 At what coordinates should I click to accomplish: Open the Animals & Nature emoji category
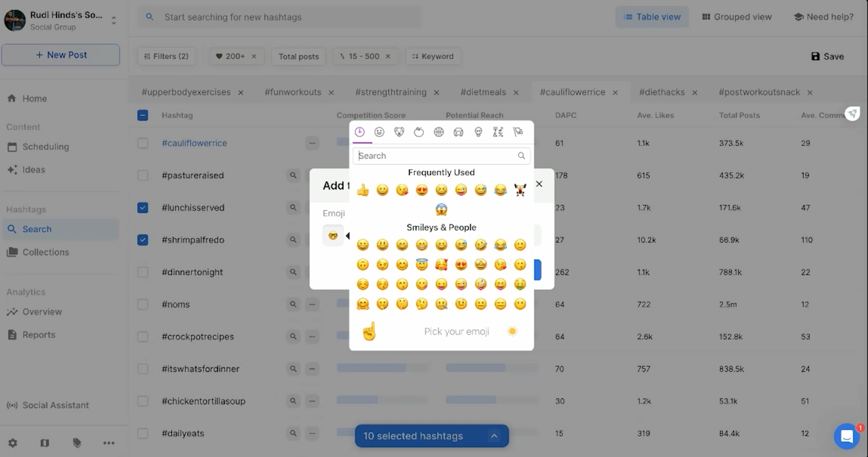399,132
